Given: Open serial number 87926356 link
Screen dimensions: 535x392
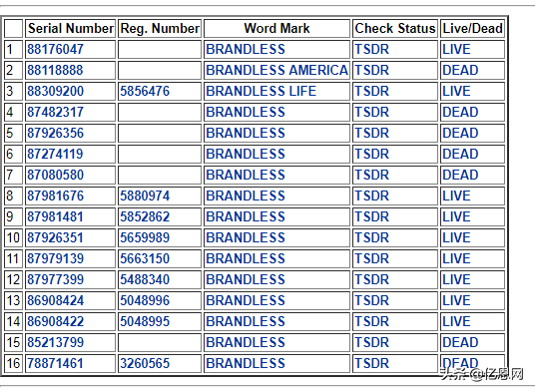Looking at the screenshot, I should click(55, 134).
